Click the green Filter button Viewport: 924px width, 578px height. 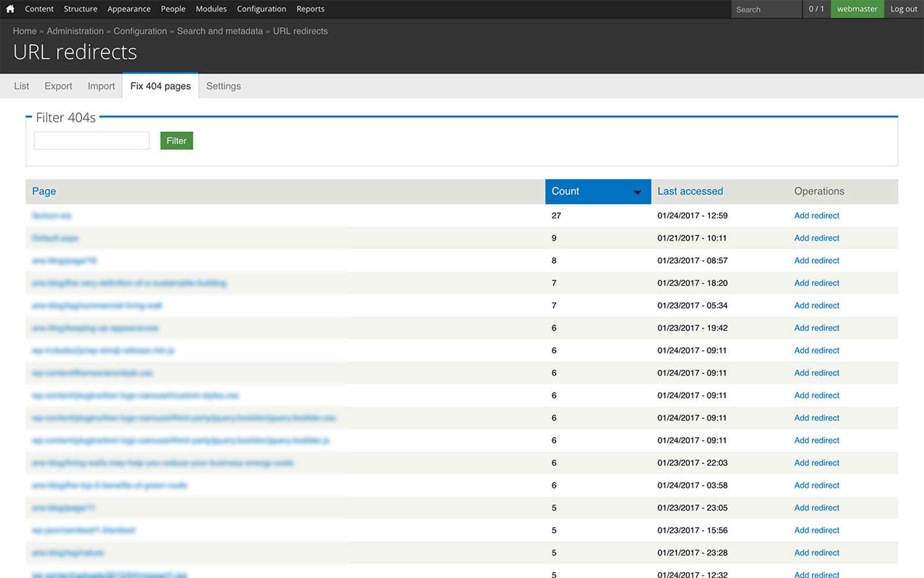pyautogui.click(x=177, y=140)
